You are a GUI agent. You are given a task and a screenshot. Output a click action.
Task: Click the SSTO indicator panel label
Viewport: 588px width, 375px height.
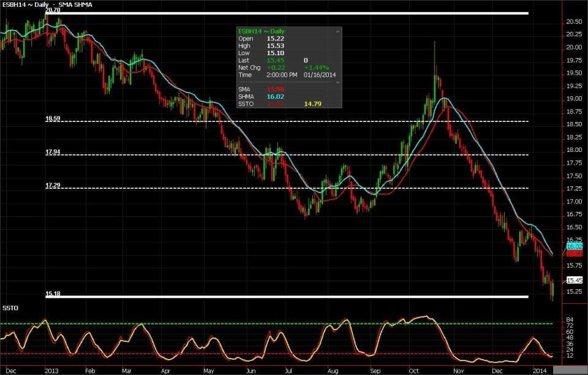tap(9, 306)
